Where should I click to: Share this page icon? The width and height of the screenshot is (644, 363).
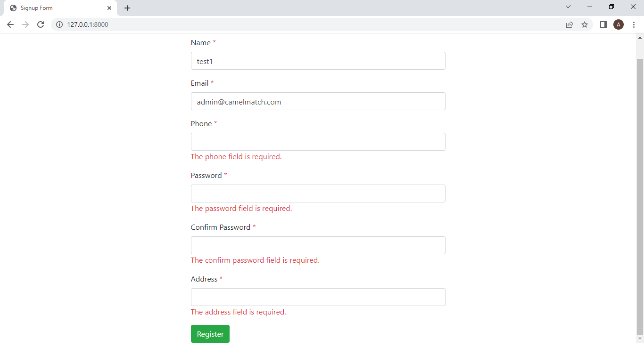click(x=570, y=24)
